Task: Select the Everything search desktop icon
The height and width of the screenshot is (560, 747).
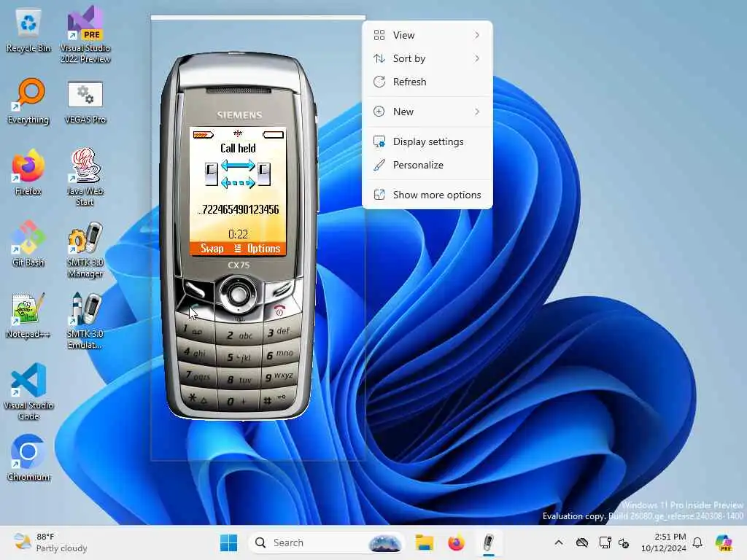Action: pyautogui.click(x=28, y=101)
